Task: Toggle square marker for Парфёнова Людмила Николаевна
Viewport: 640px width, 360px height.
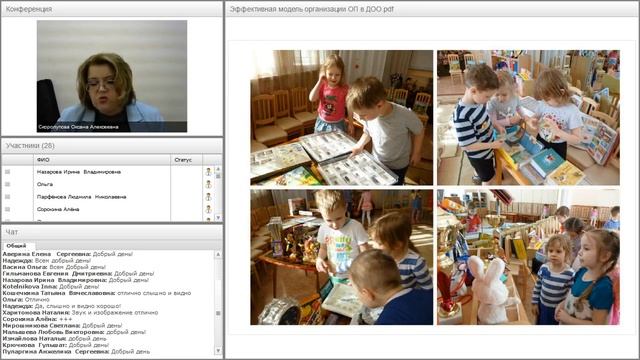Action: 7,197
